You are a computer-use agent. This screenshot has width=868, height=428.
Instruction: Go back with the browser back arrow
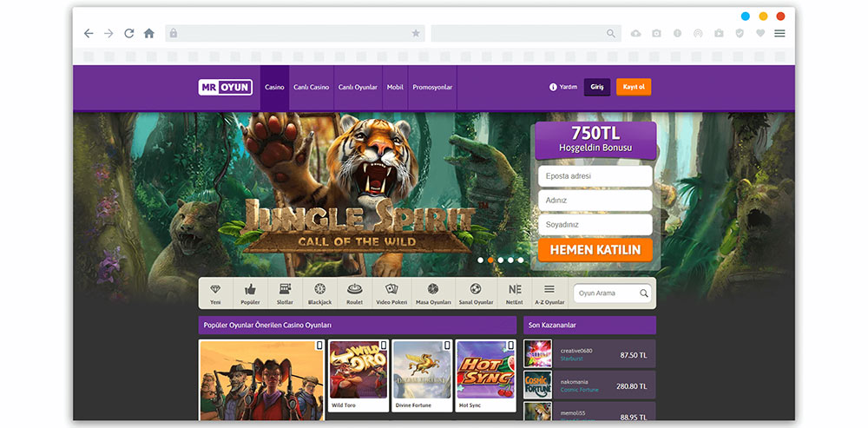pos(89,33)
